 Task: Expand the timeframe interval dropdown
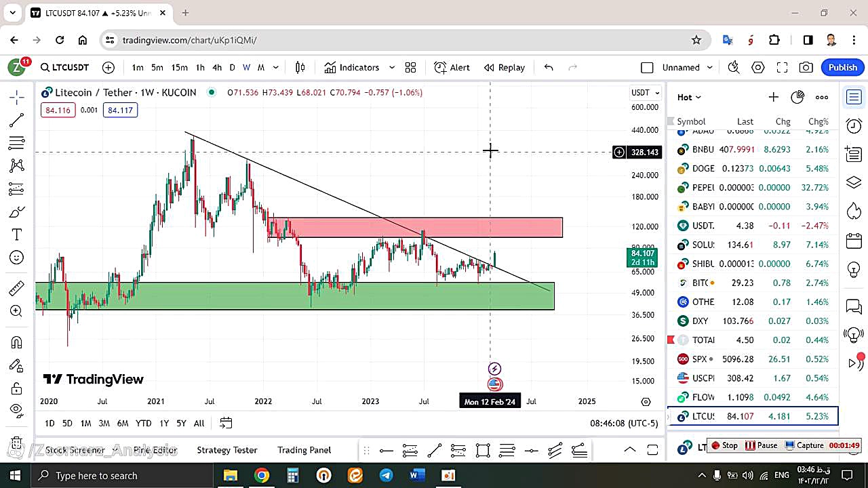coord(276,67)
